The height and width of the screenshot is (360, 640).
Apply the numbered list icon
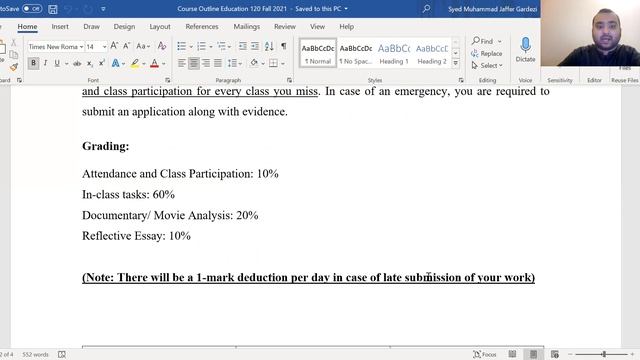tap(201, 46)
